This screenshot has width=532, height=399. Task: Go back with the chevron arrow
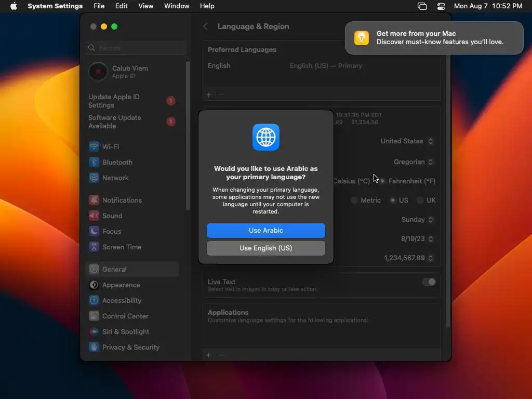(x=205, y=26)
